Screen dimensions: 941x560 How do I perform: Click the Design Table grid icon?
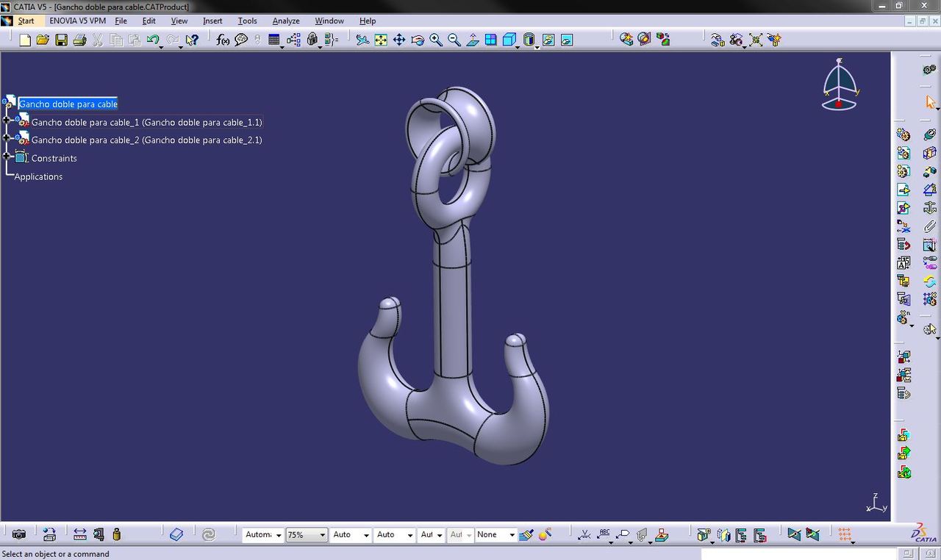point(273,40)
